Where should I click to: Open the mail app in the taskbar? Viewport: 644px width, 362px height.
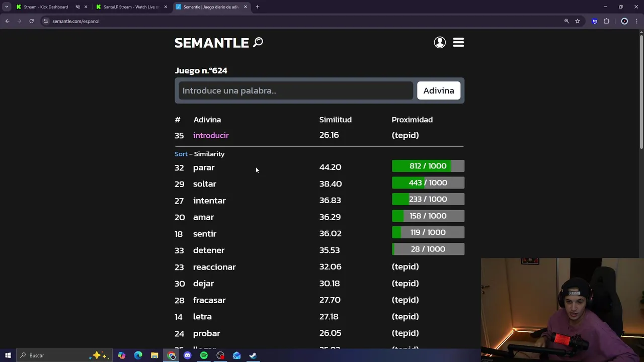pos(236,355)
